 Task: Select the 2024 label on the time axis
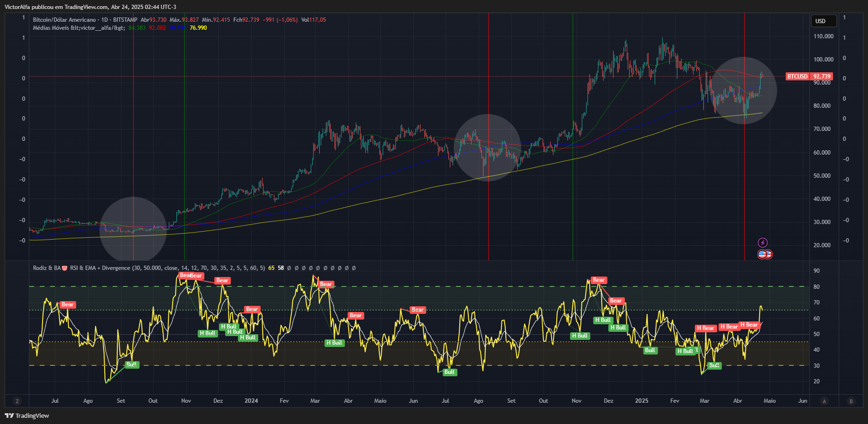tap(251, 401)
